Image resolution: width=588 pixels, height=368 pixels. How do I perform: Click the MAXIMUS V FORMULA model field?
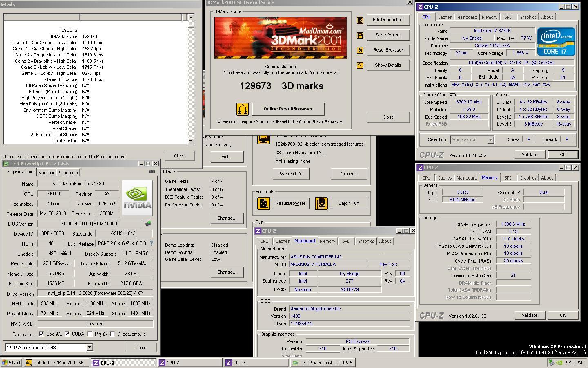click(x=327, y=265)
